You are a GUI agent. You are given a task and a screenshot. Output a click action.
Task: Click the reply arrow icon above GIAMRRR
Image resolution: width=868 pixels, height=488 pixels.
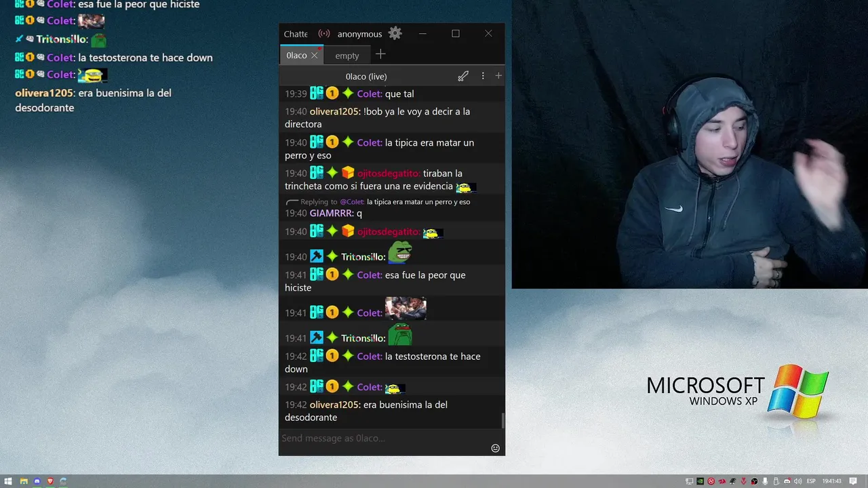[x=292, y=202]
